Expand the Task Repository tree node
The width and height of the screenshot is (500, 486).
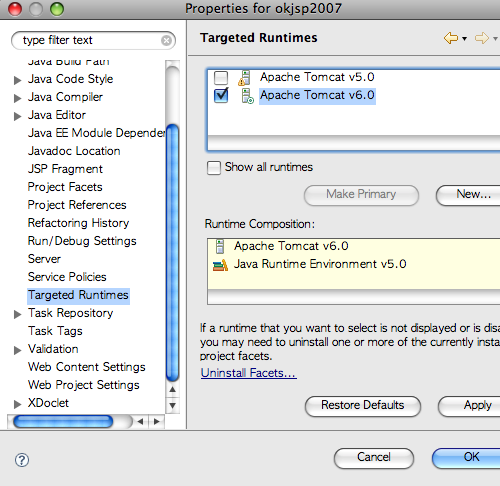pyautogui.click(x=17, y=314)
